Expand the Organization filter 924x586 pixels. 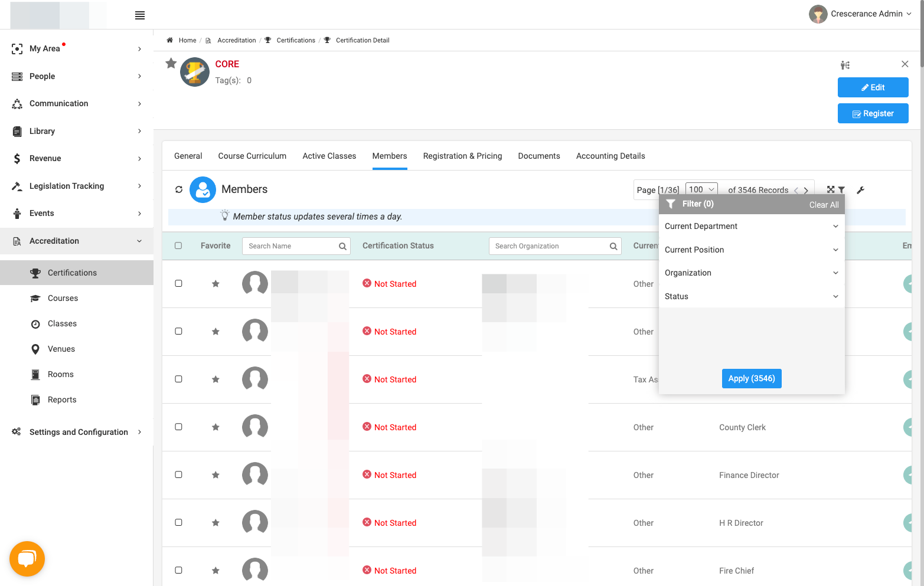coord(752,273)
